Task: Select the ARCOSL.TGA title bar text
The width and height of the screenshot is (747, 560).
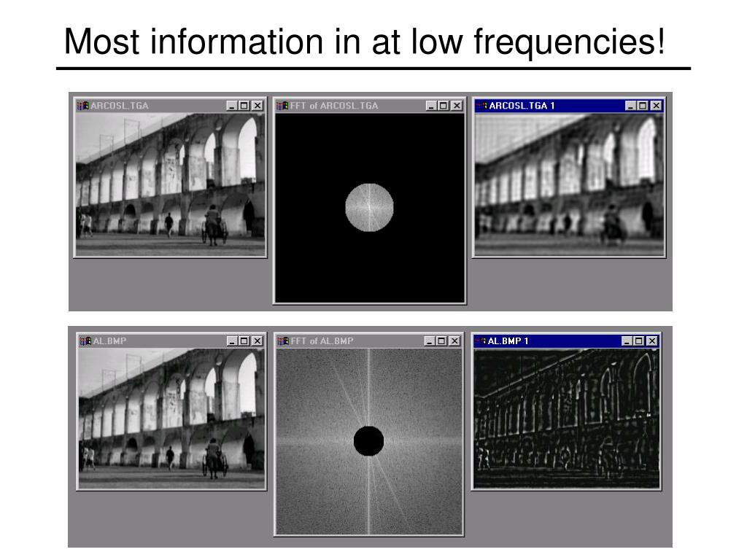Action: tap(120, 106)
